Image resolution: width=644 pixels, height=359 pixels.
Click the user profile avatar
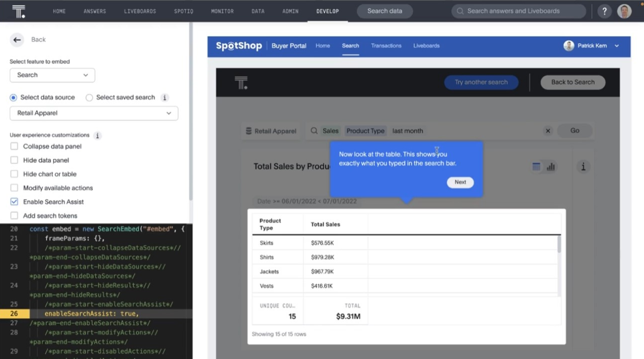point(624,11)
